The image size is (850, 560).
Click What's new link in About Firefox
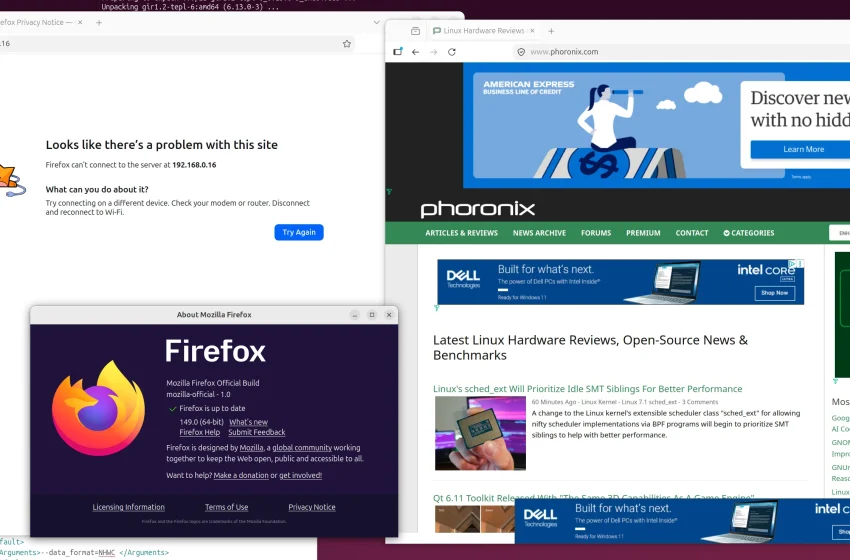[x=248, y=422]
